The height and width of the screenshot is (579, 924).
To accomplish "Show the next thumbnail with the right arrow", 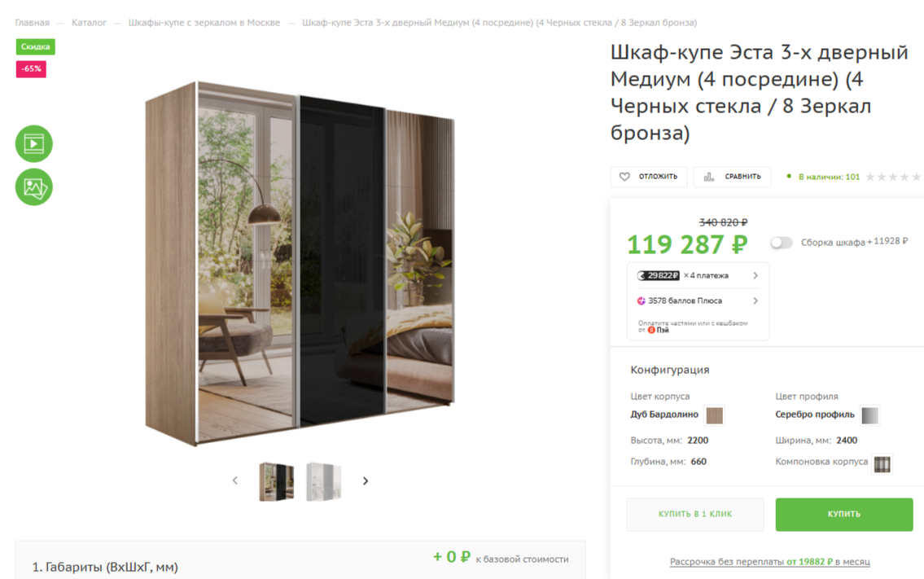I will tap(366, 481).
